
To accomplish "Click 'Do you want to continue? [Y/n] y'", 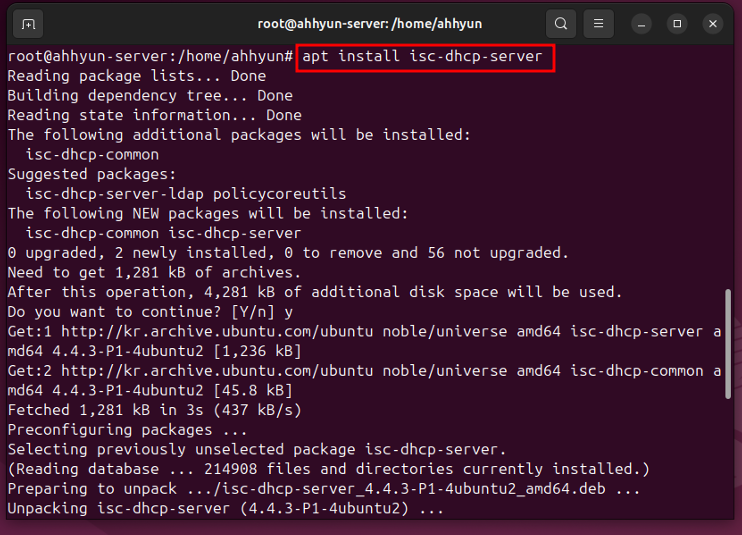I will 150,312.
